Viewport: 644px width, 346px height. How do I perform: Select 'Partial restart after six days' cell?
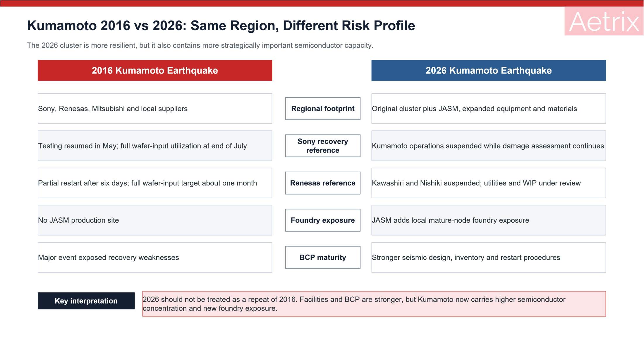pyautogui.click(x=155, y=183)
